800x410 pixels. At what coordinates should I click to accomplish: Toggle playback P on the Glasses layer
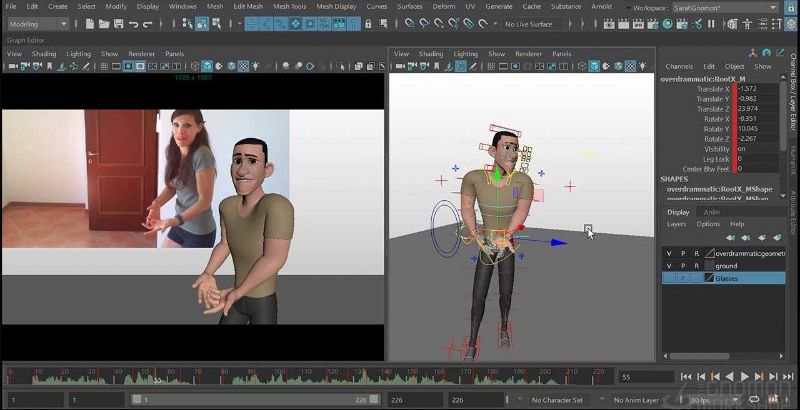(683, 278)
